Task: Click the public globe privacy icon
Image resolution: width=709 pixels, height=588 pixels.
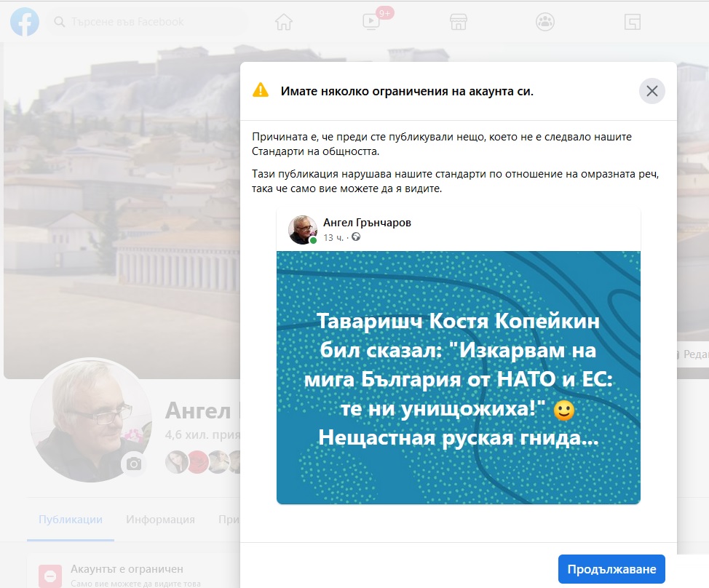Action: [356, 237]
